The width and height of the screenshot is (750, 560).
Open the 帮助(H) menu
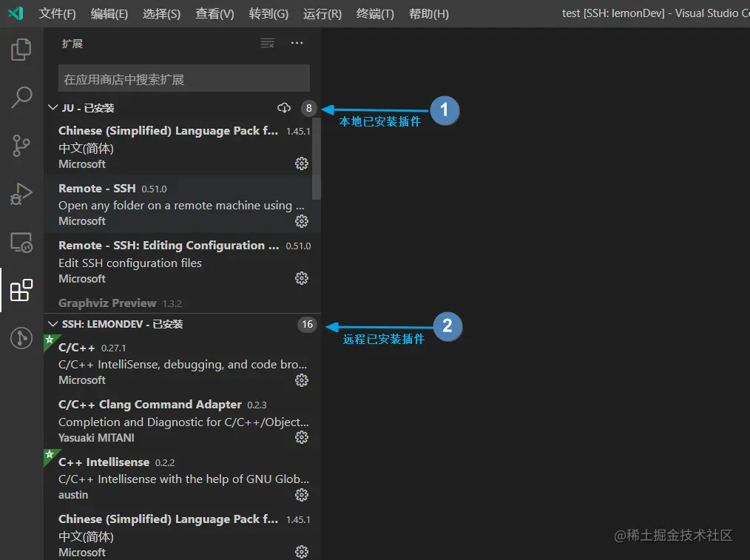429,13
